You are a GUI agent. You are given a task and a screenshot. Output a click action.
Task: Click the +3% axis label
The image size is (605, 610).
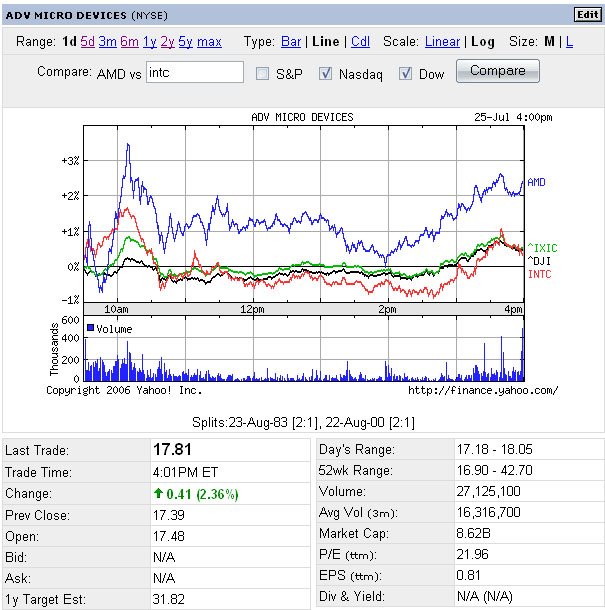[x=70, y=161]
